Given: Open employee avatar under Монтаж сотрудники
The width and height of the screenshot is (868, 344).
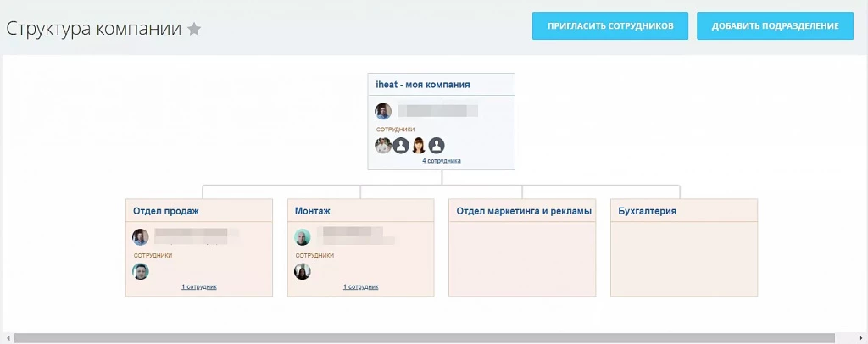Looking at the screenshot, I should click(x=303, y=271).
